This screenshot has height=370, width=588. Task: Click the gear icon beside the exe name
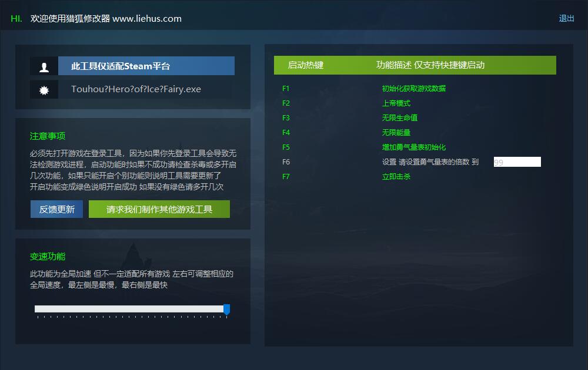44,90
